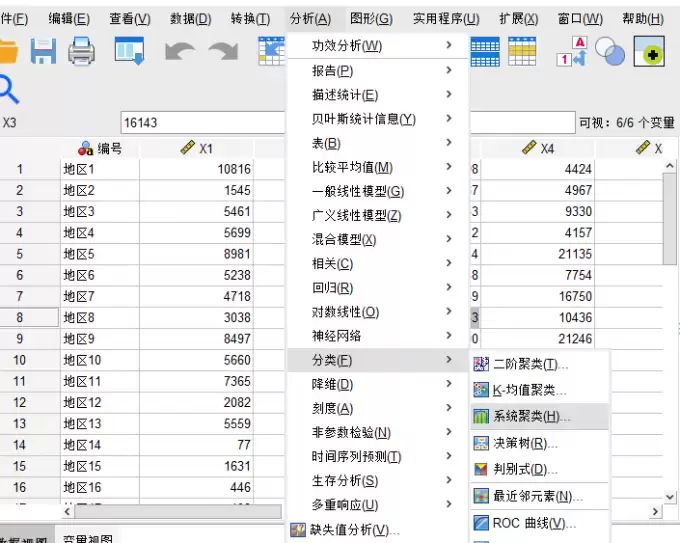Expand the 相关(C) submenu arrow
Screen dimensions: 680x543
tap(449, 263)
